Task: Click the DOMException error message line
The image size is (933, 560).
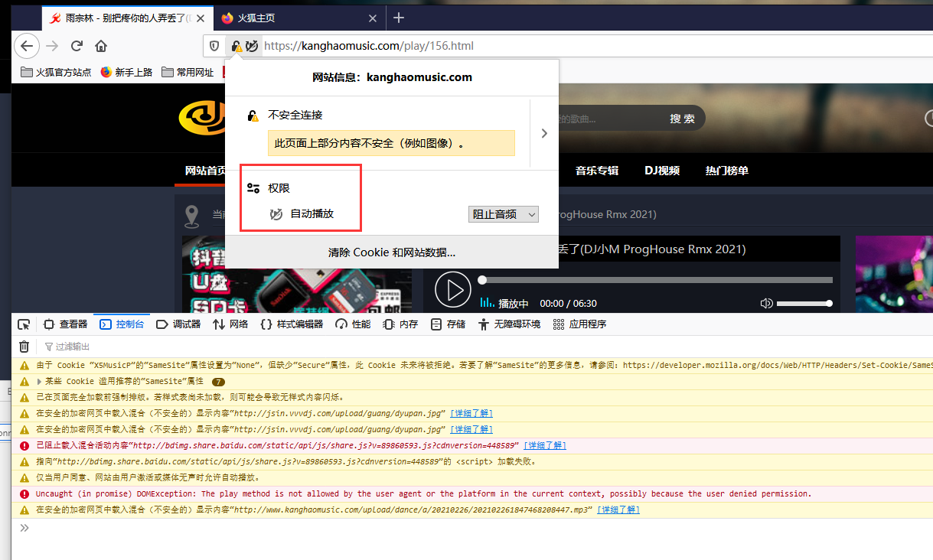Action: [x=472, y=493]
